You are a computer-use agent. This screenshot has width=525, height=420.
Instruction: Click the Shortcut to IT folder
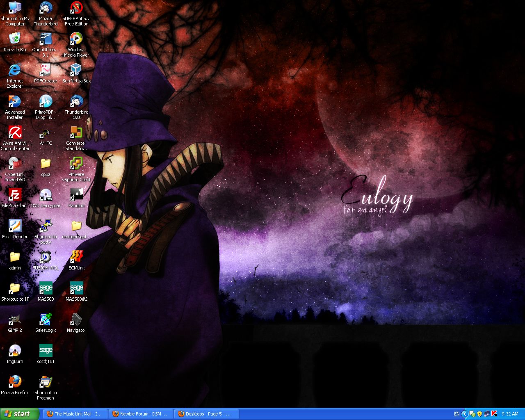(15, 292)
